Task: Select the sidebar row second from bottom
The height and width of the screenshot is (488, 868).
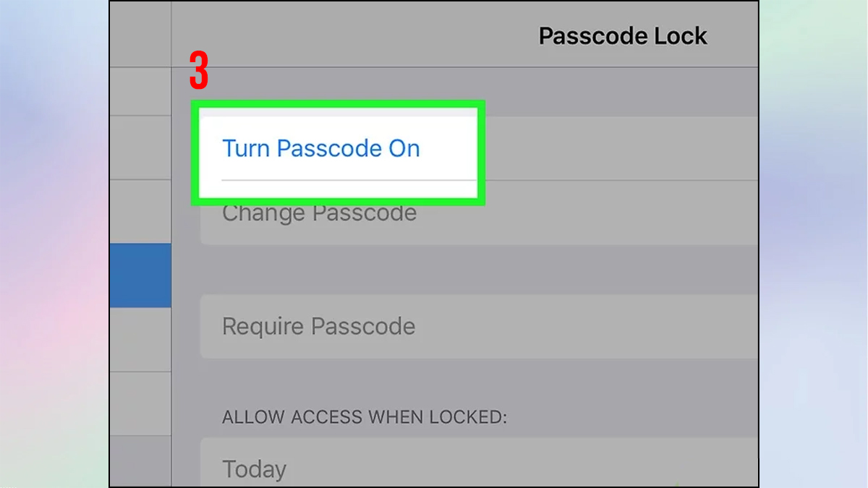Action: (x=140, y=401)
